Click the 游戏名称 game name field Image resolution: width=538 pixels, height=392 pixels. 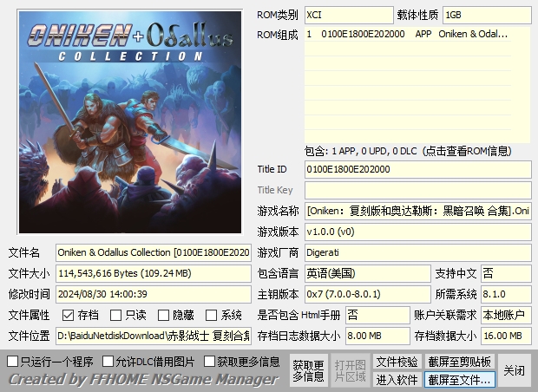coord(417,211)
